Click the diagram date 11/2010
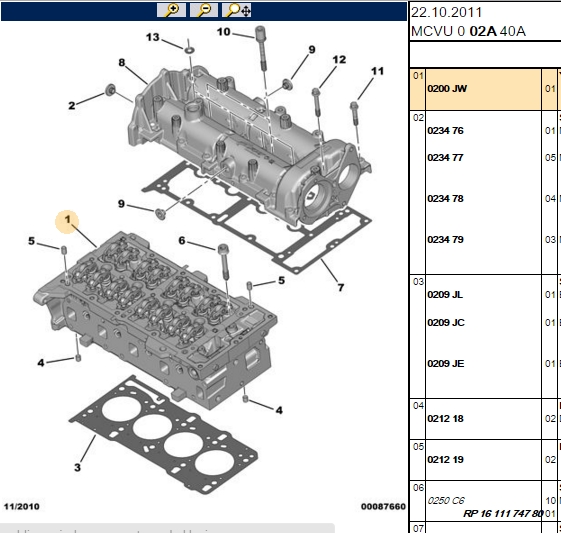This screenshot has height=533, width=561. coord(21,507)
